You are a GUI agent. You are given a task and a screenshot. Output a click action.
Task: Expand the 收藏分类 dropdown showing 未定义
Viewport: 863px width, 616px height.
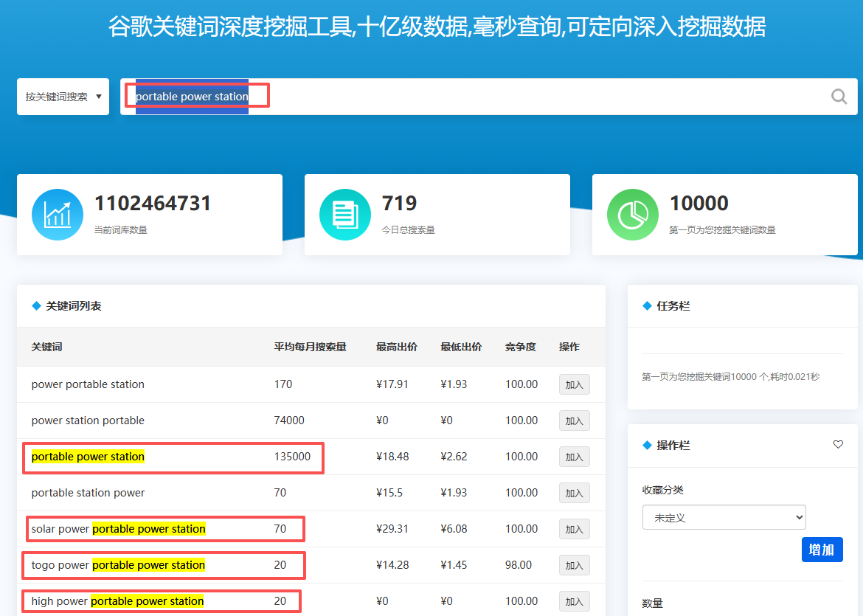724,518
